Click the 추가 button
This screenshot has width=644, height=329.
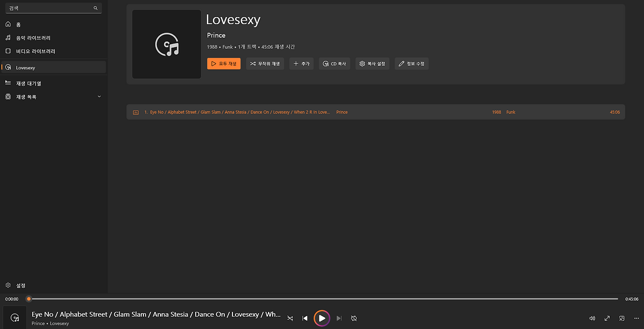click(301, 64)
